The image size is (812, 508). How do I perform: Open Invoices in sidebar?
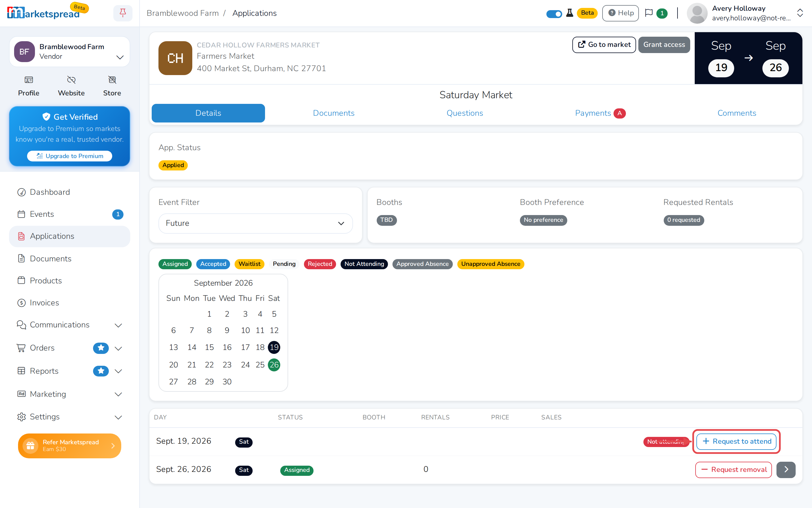[x=69, y=303]
